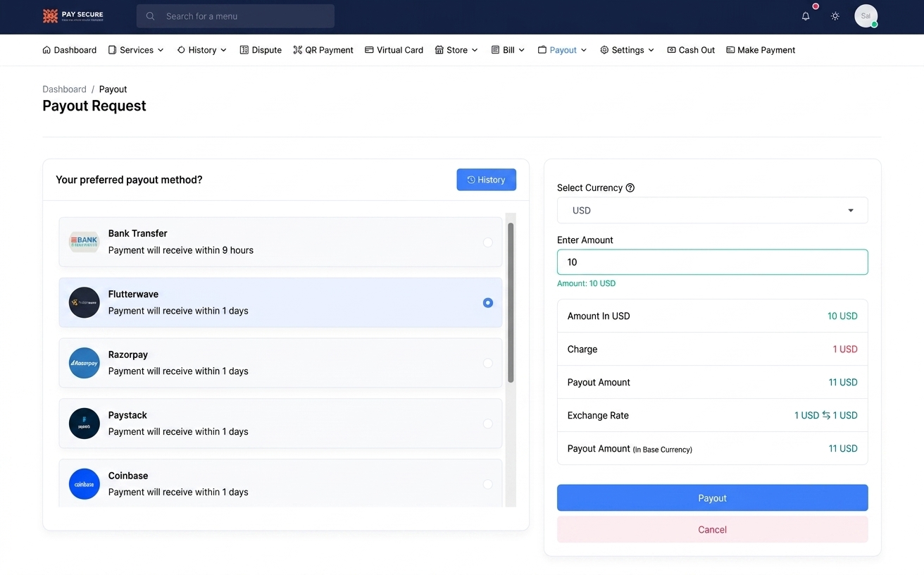Screen dimensions: 924x575
Task: Select Paystack radio button
Action: pyautogui.click(x=488, y=423)
